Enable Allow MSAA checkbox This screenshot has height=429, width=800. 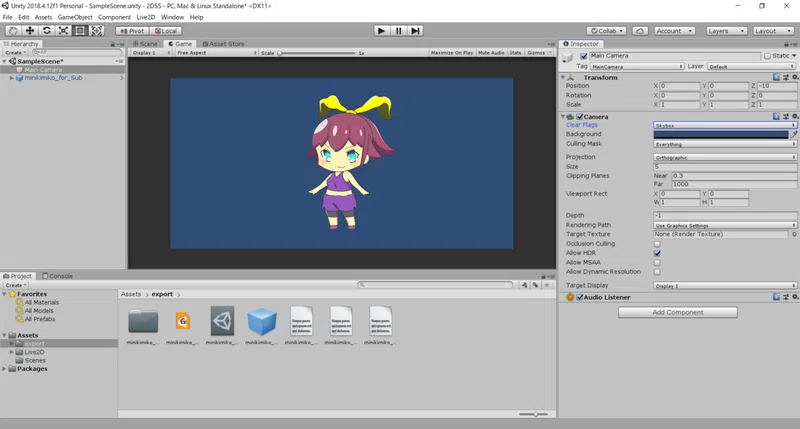[657, 263]
